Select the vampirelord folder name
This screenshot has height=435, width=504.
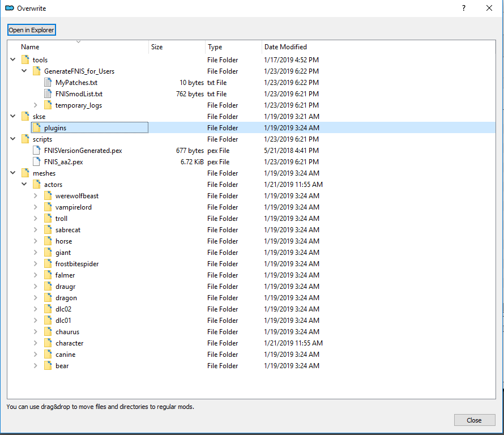(74, 207)
